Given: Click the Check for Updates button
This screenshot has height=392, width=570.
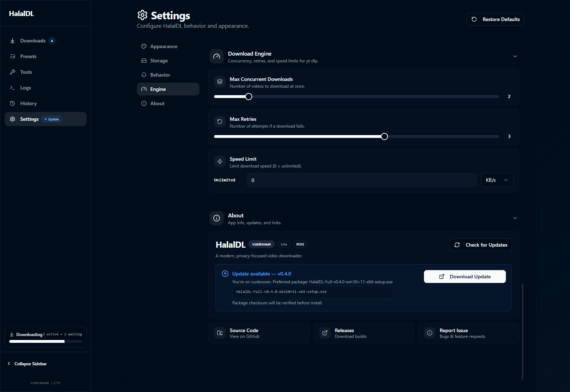Looking at the screenshot, I should coord(481,245).
